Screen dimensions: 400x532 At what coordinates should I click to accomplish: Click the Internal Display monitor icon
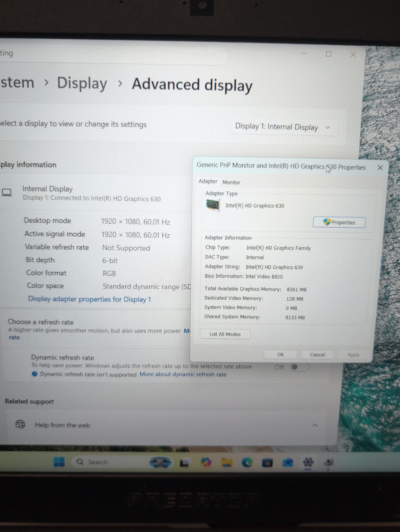(7, 193)
